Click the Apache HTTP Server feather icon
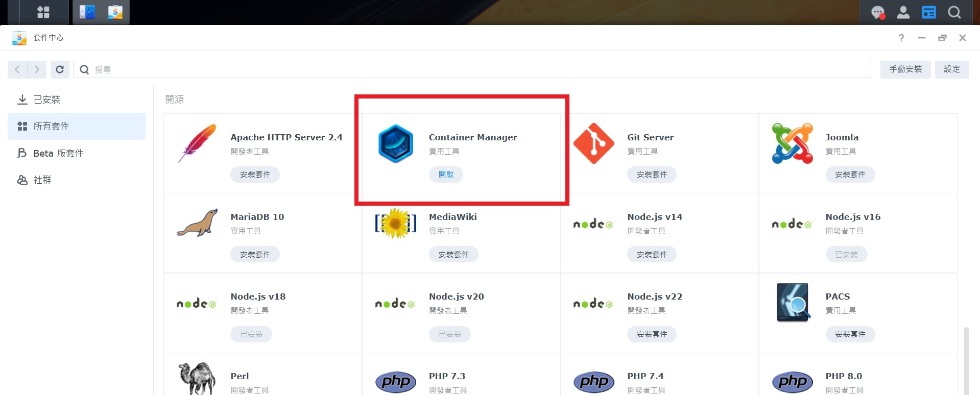Image resolution: width=980 pixels, height=395 pixels. point(197,143)
